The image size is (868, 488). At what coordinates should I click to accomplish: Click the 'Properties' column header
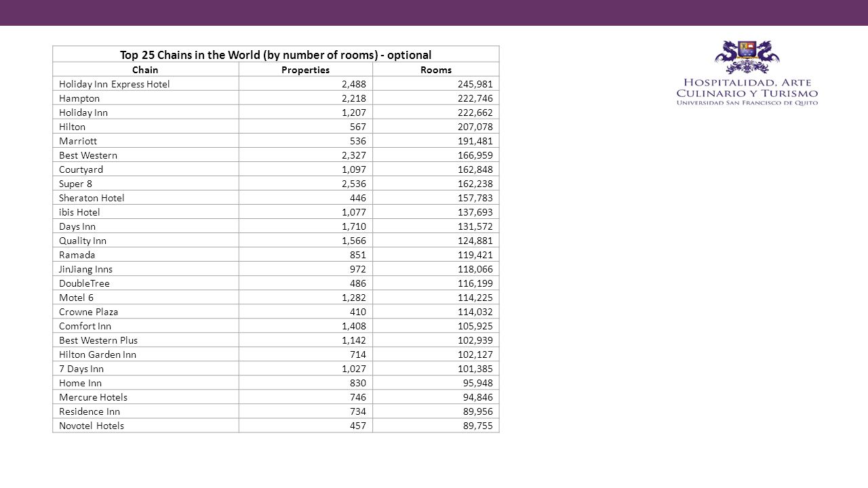pos(306,70)
